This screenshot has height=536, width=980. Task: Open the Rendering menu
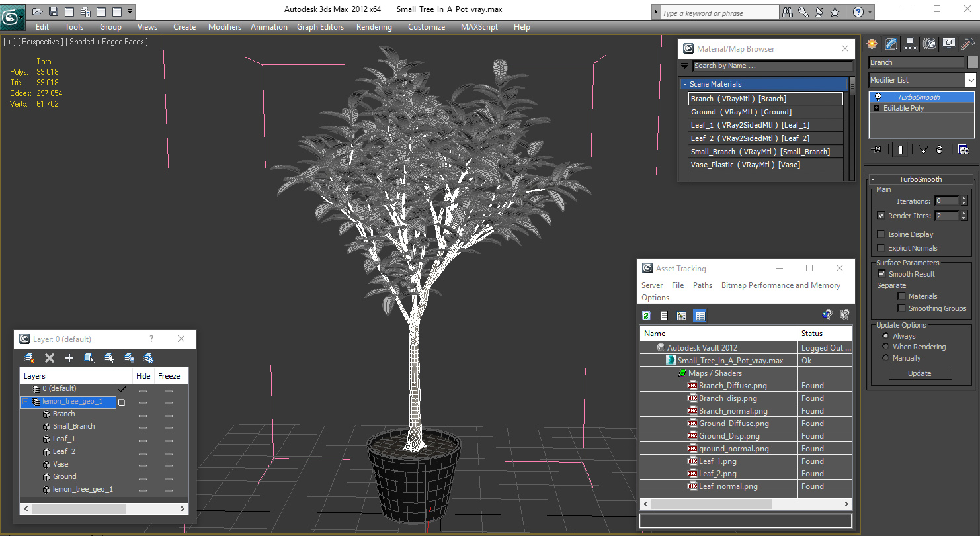pos(374,27)
